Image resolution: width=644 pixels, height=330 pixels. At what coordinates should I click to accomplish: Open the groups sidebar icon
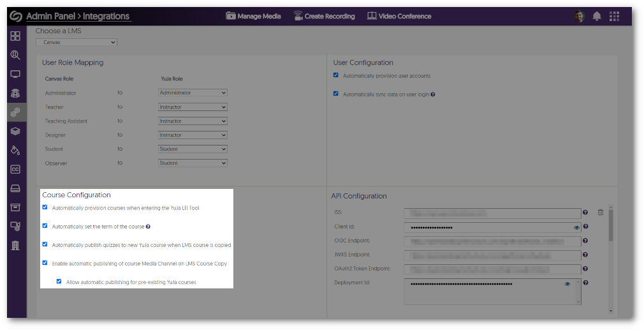[x=15, y=93]
